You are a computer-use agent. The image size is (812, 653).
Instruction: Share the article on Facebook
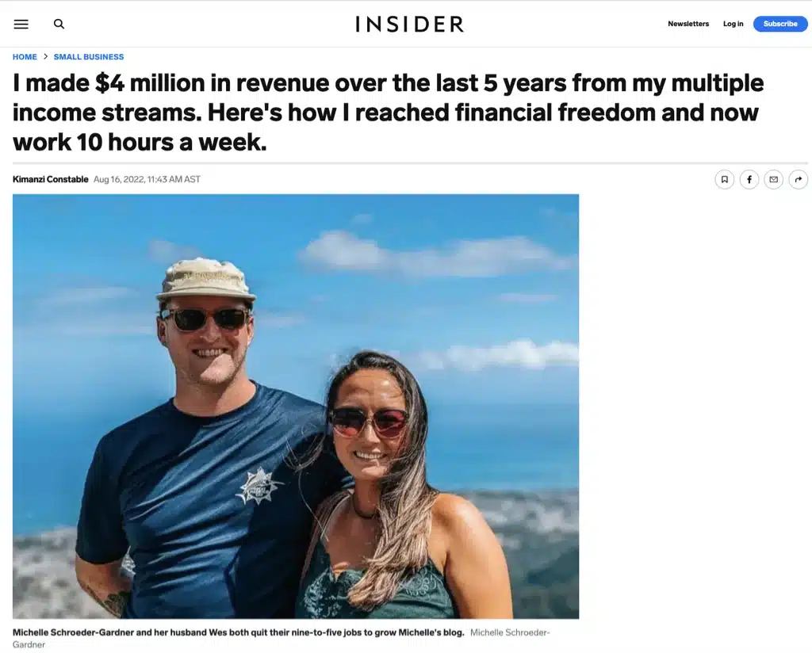pos(749,179)
